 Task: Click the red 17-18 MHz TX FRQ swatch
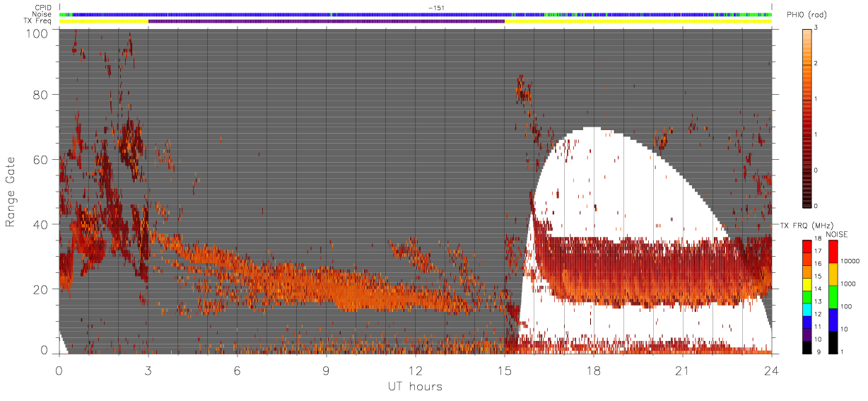pos(807,247)
